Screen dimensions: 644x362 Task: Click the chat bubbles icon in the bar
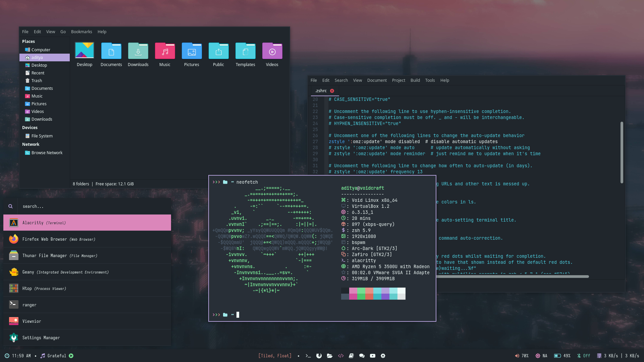pos(362,356)
